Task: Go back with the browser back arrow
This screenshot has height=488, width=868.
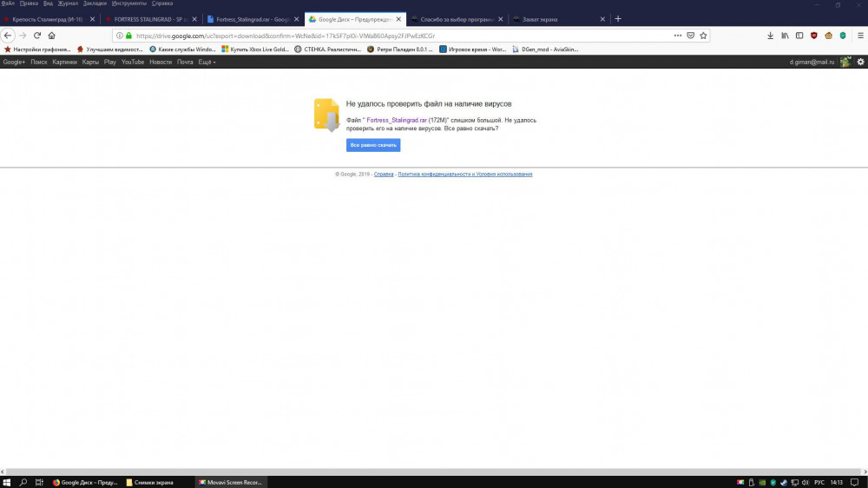Action: tap(8, 36)
